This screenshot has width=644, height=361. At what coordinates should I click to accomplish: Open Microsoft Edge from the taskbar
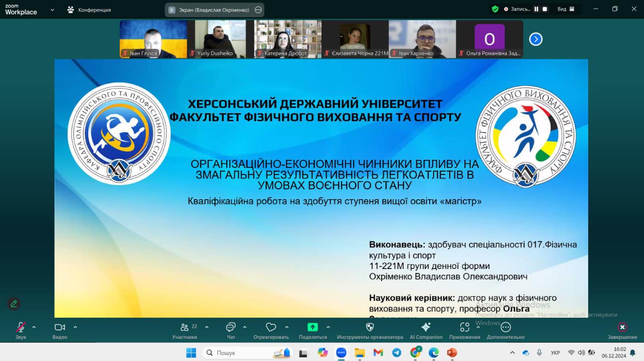click(x=434, y=353)
